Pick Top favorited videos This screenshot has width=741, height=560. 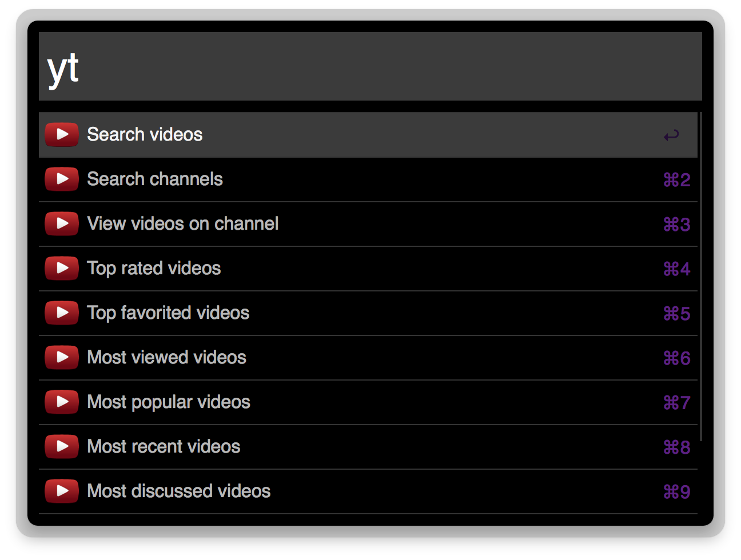368,313
